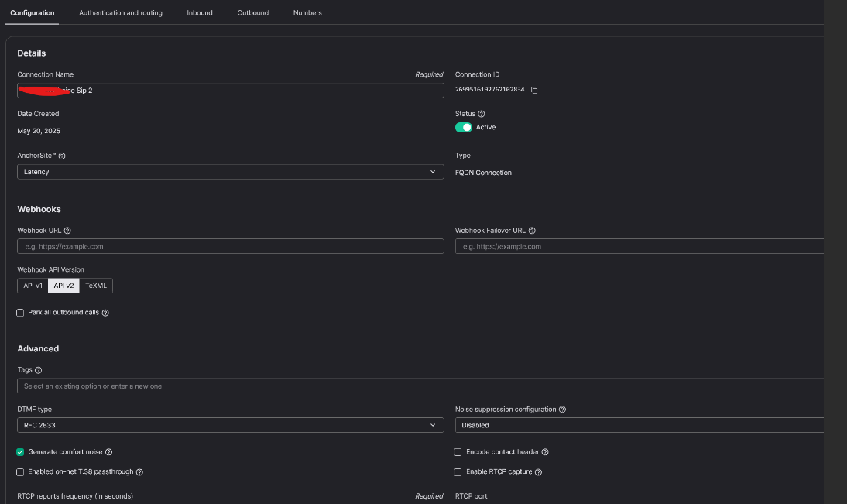This screenshot has height=504, width=847.
Task: Click the AnchorSite help icon
Action: pos(62,156)
